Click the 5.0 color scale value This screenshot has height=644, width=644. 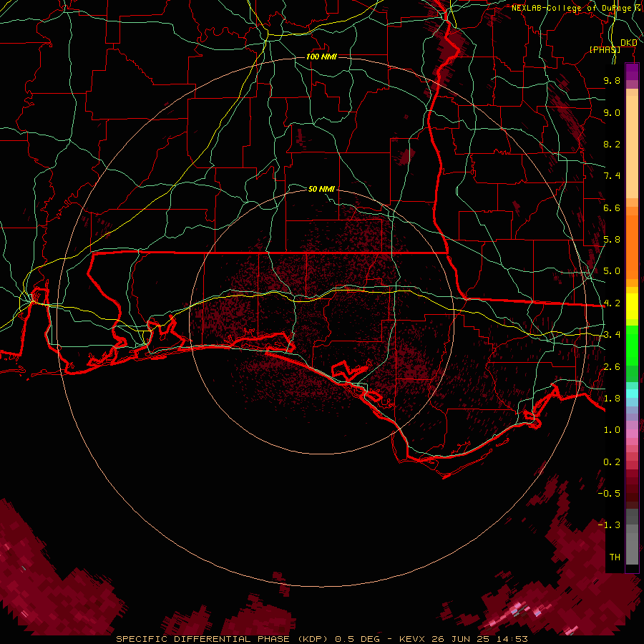tap(612, 271)
